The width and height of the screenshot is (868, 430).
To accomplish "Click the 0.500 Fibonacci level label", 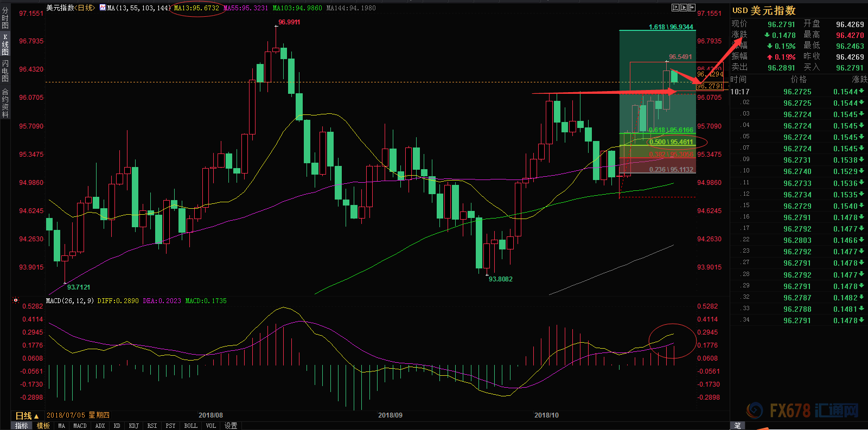I will tap(671, 142).
